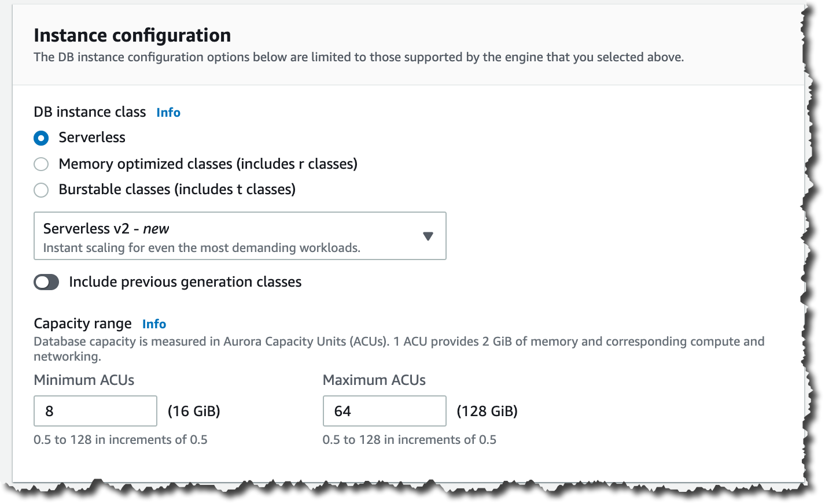Open Info link next to Capacity range
This screenshot has width=825, height=504.
[154, 324]
